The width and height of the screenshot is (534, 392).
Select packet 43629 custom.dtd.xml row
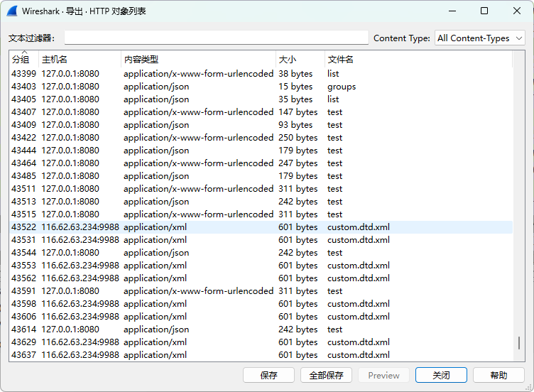click(x=261, y=342)
